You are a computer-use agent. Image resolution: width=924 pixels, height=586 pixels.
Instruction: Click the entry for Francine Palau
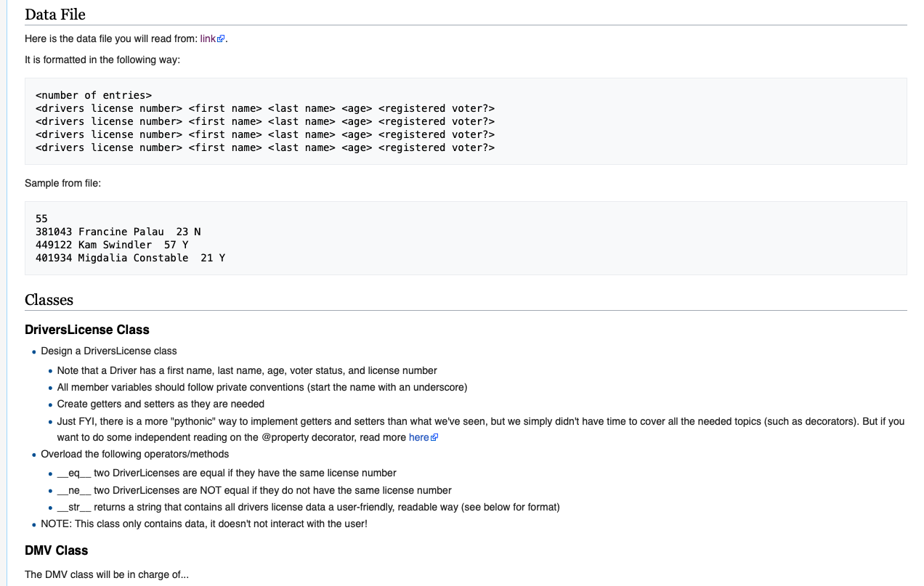(x=118, y=232)
